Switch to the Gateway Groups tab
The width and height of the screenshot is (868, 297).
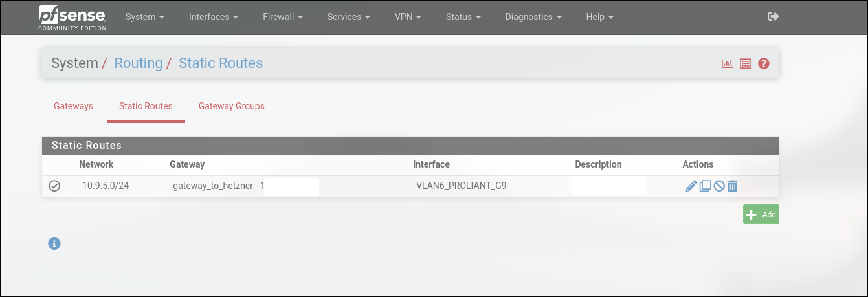click(x=231, y=106)
